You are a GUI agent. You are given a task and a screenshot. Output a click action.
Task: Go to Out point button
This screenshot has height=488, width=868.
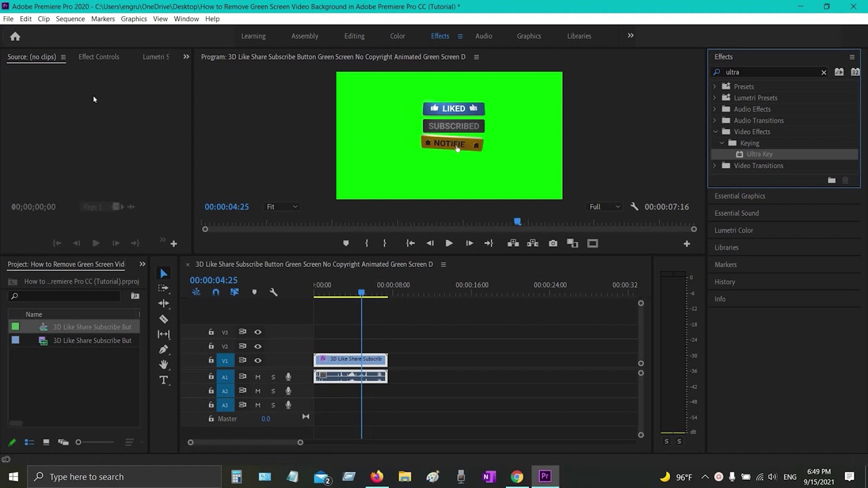click(x=488, y=243)
